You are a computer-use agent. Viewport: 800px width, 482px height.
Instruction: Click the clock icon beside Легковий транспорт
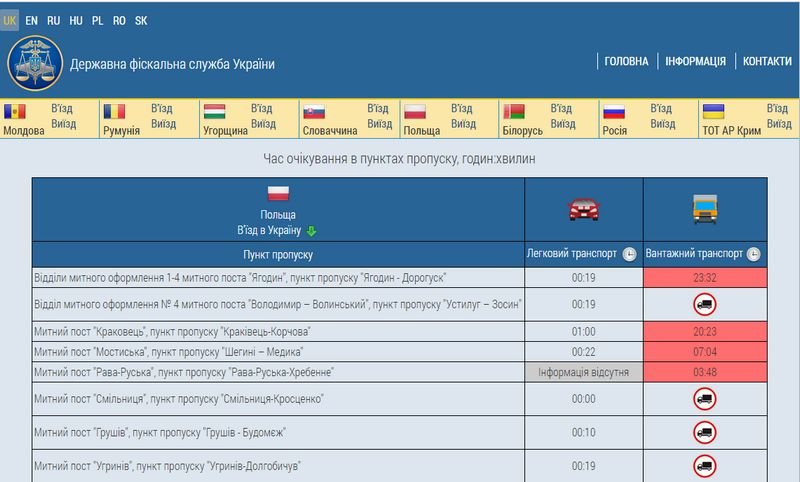point(630,254)
